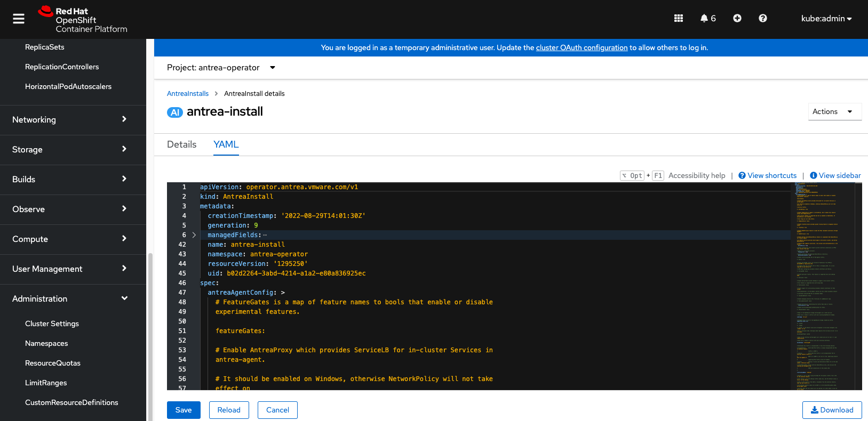The image size is (868, 421).
Task: Expand the Builds navigation section
Action: [x=73, y=180]
